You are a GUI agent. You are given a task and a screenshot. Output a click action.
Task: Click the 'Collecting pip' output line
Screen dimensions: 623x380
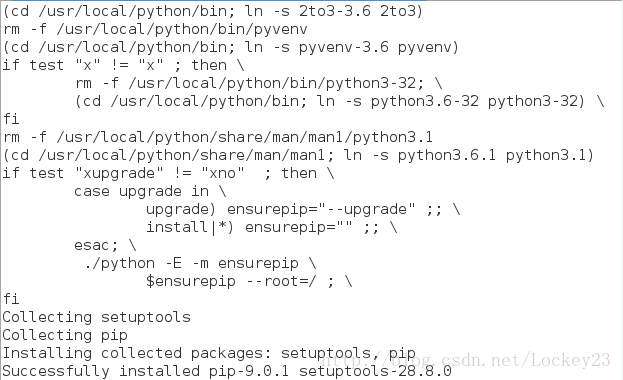point(65,335)
